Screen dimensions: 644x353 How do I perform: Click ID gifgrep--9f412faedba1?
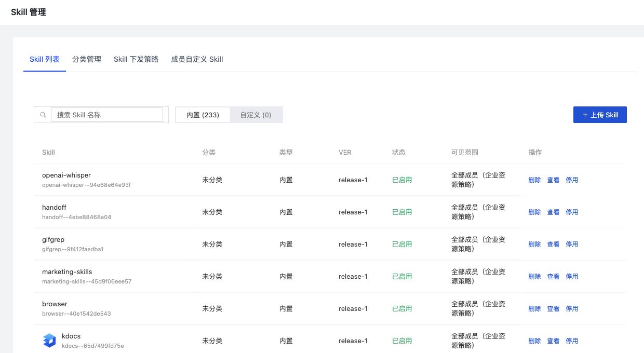pyautogui.click(x=73, y=249)
